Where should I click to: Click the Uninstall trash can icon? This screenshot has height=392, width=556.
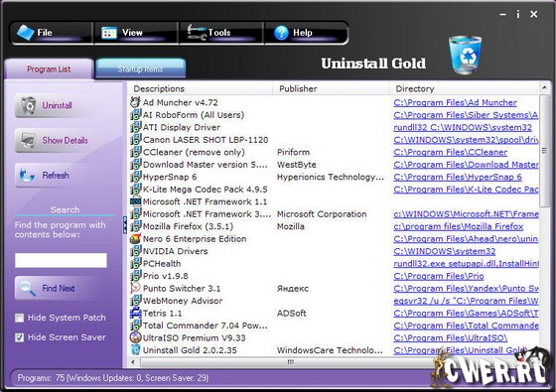29,105
